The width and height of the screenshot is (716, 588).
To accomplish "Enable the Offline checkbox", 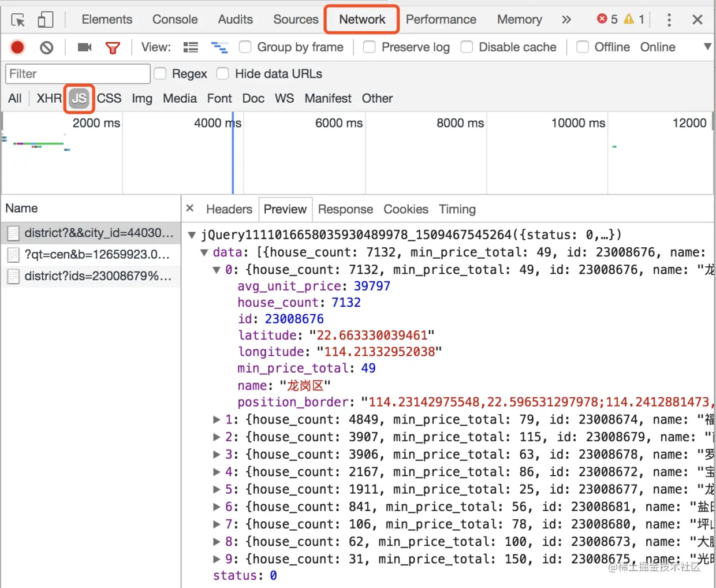I will coord(583,47).
